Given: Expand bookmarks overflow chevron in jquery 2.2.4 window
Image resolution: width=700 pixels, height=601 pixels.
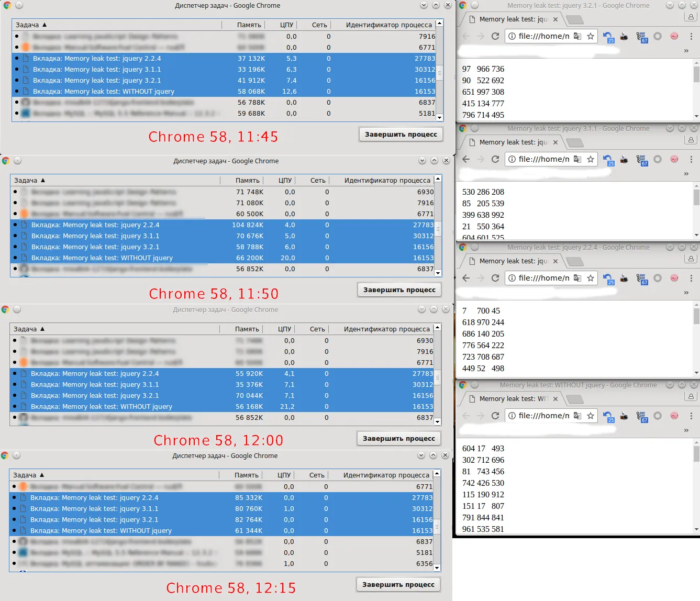Looking at the screenshot, I should click(x=686, y=293).
